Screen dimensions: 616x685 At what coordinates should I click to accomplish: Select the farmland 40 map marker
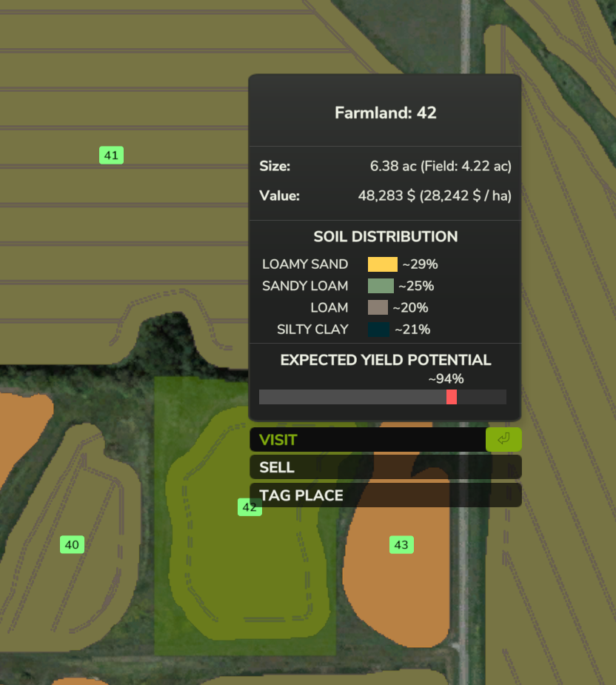coord(72,545)
